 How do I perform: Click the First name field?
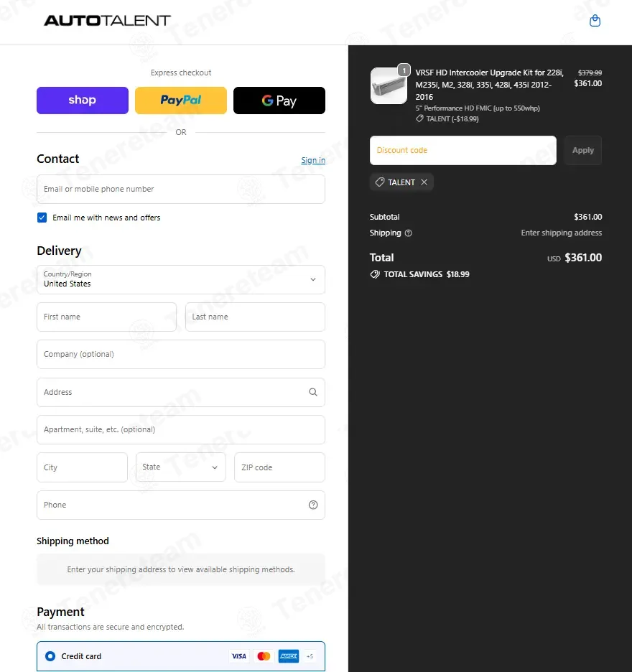tap(106, 317)
